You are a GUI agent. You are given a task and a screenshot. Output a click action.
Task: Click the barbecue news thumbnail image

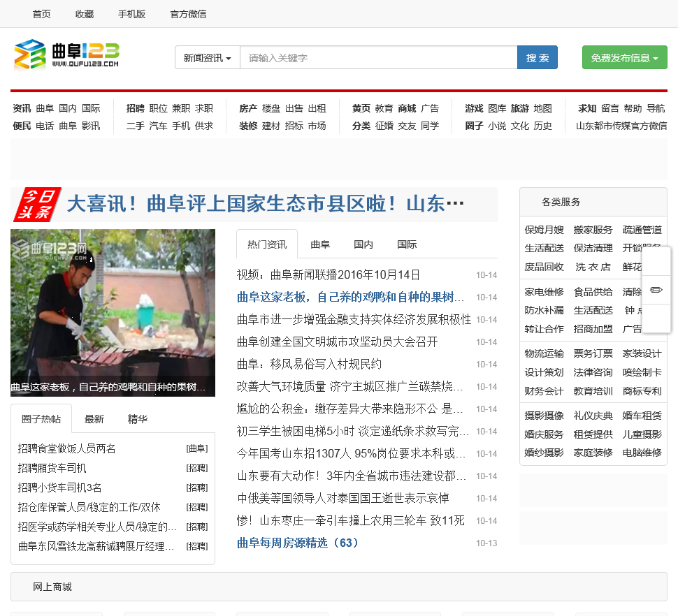coord(113,312)
